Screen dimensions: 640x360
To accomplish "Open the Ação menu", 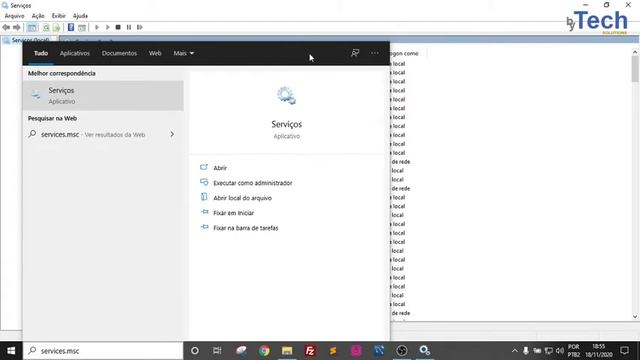I will coord(38,16).
